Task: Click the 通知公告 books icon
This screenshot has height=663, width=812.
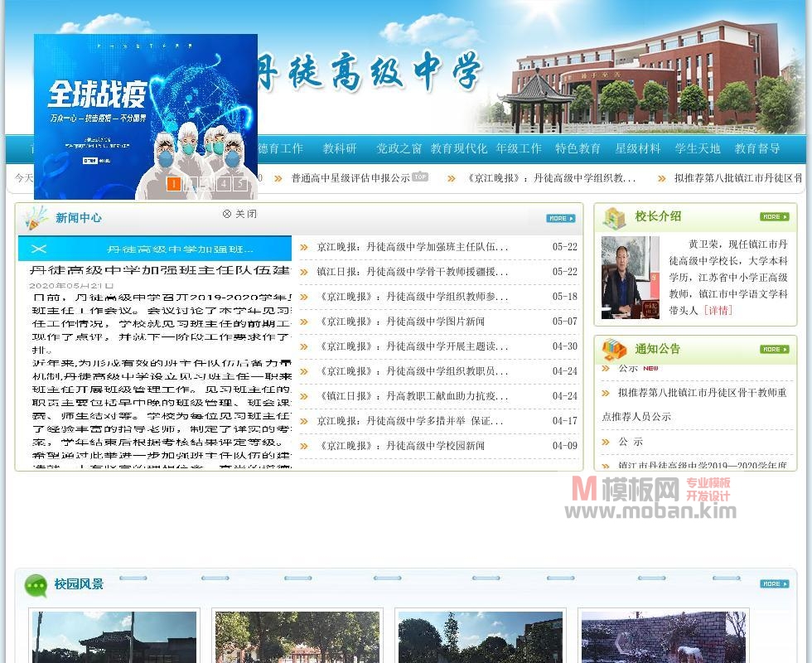Action: (614, 349)
